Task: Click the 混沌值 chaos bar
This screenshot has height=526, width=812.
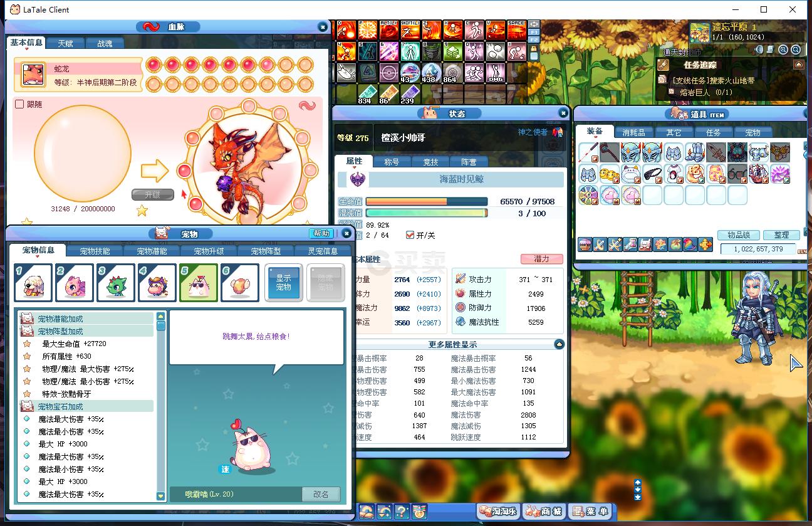Action: [427, 213]
